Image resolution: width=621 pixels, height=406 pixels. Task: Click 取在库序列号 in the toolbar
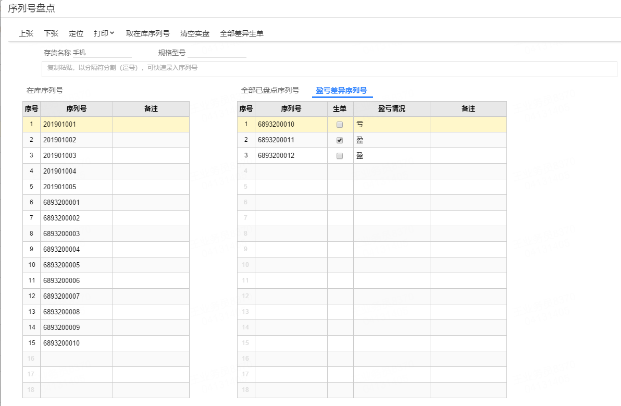pyautogui.click(x=148, y=34)
